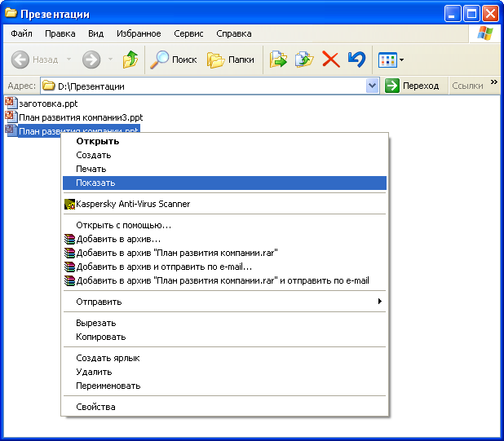The image size is (504, 441).
Task: Choose Переименовать in context menu
Action: (x=224, y=386)
